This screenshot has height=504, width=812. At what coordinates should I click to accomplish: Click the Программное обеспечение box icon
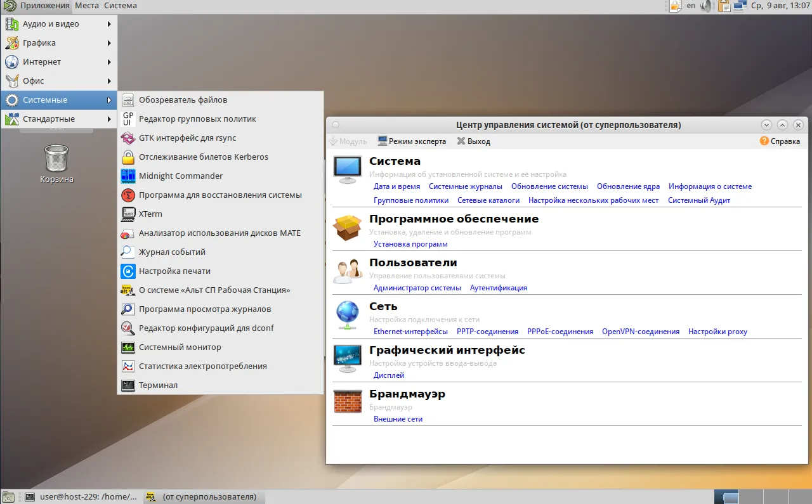click(x=347, y=227)
